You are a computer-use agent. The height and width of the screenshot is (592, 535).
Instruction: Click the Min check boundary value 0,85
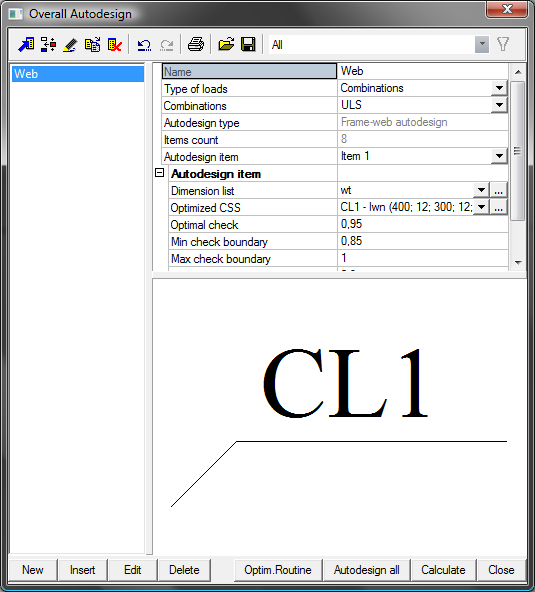point(422,241)
